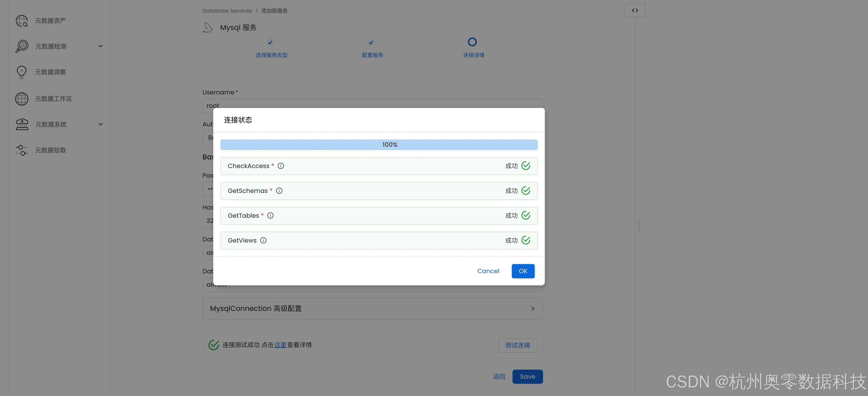Screen dimensions: 868x396
Task: Click OK in connection status dialog
Action: click(523, 271)
